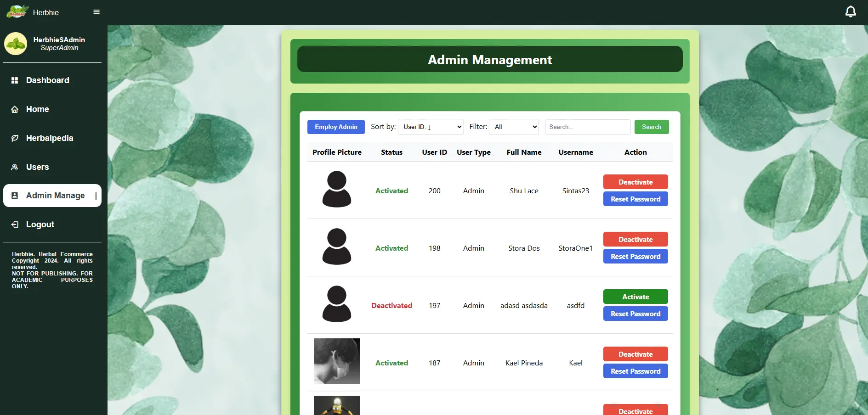Deactivate admin Shu Lace
This screenshot has height=415, width=868.
[635, 182]
